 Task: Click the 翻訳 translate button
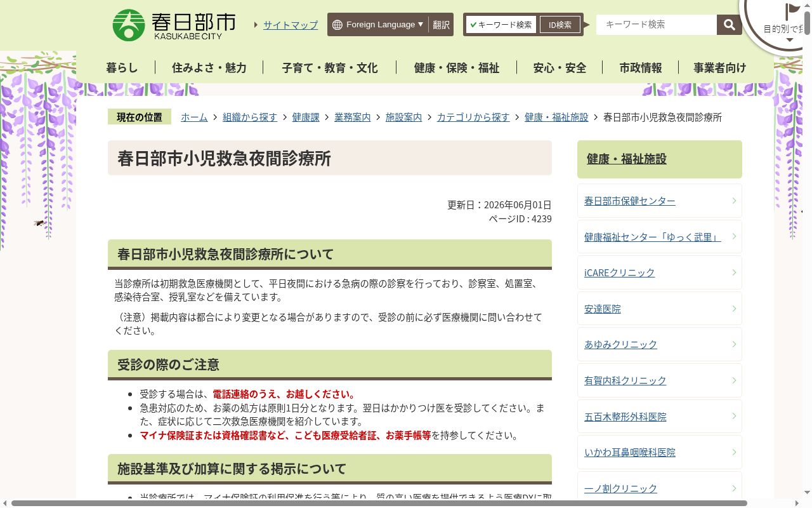pyautogui.click(x=441, y=25)
